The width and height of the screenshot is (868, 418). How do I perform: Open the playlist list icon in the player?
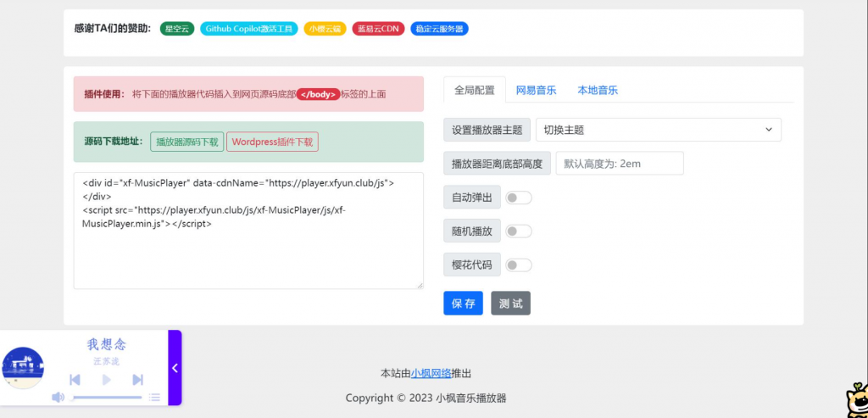tap(154, 397)
